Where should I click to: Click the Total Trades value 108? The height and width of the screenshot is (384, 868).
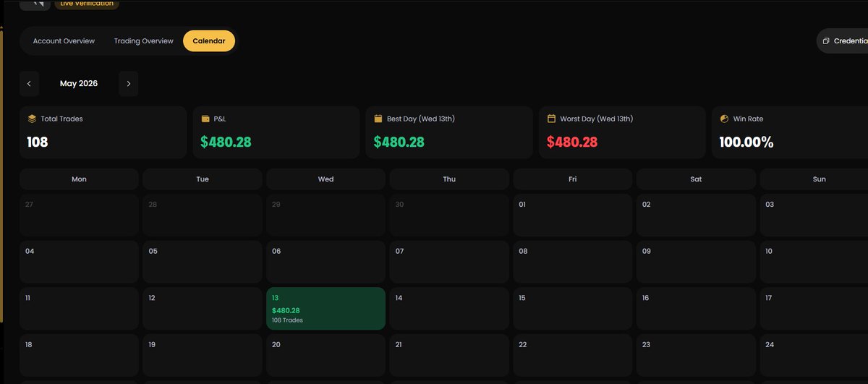point(38,142)
